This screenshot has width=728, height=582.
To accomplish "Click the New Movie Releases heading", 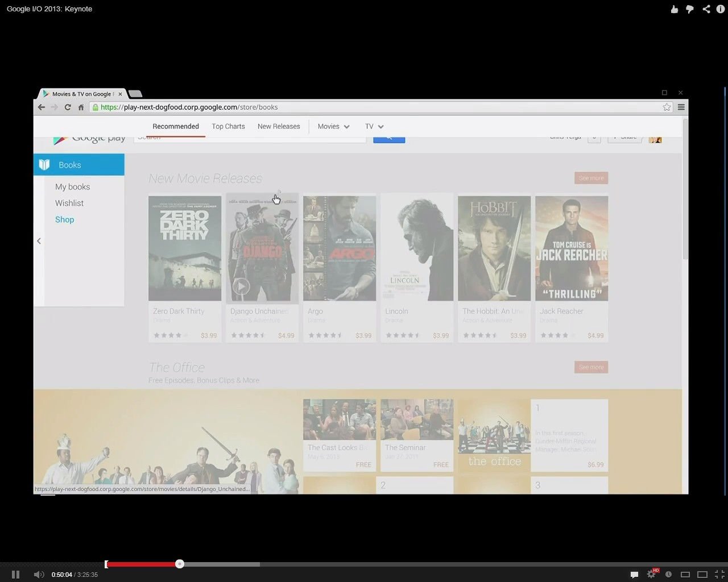I will (205, 178).
